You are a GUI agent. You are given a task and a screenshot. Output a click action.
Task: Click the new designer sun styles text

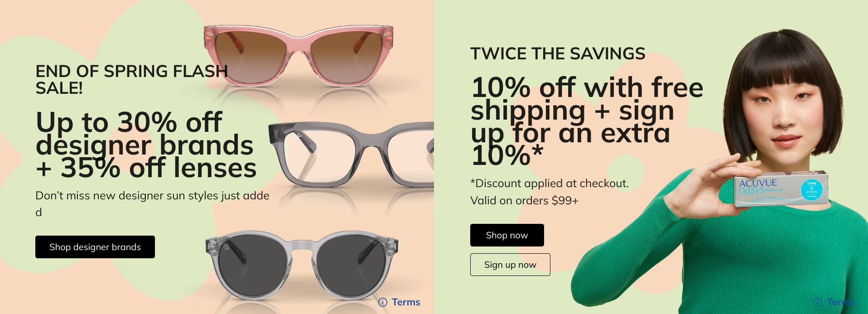[152, 204]
